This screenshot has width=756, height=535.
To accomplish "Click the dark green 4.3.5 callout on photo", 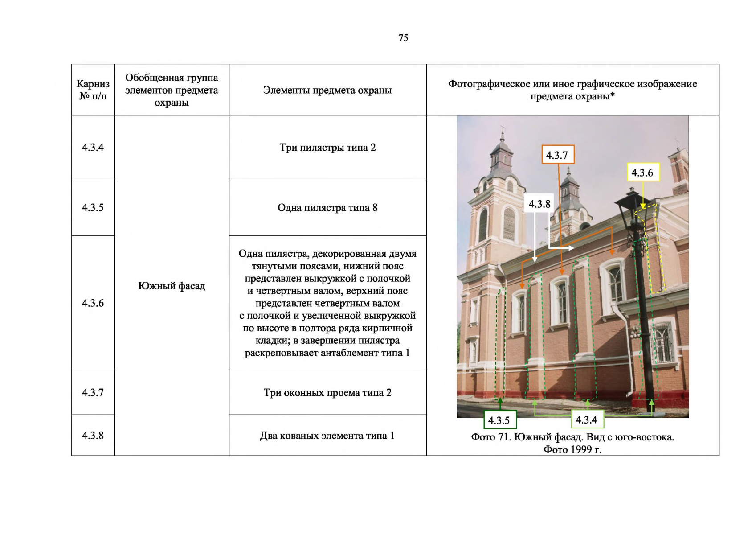I will [499, 420].
